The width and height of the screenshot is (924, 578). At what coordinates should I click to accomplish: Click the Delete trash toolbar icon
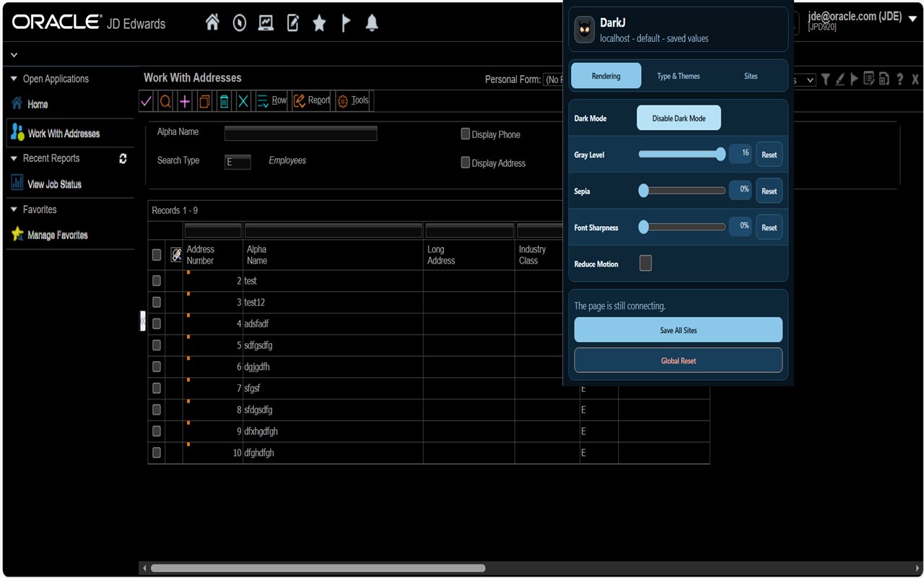pos(224,101)
